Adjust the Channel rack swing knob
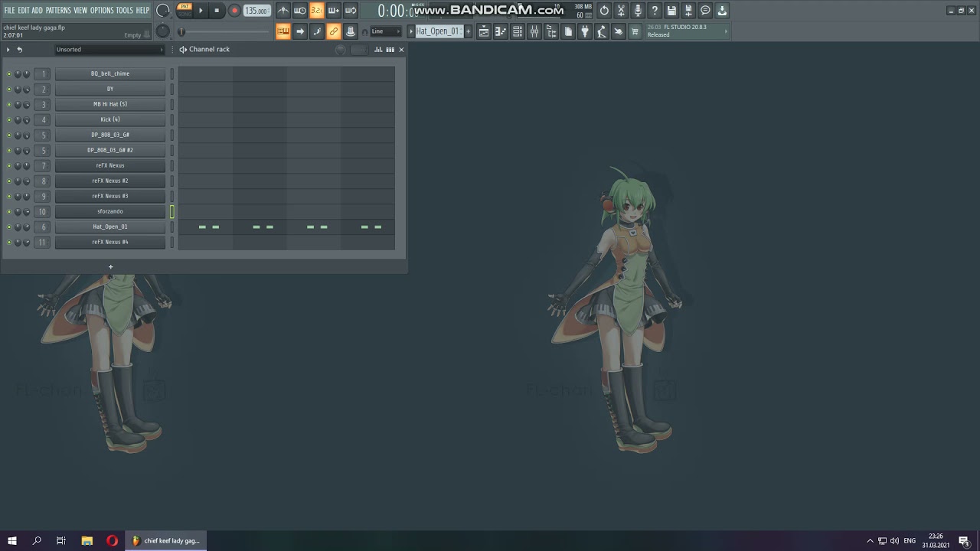This screenshot has width=980, height=551. (341, 50)
